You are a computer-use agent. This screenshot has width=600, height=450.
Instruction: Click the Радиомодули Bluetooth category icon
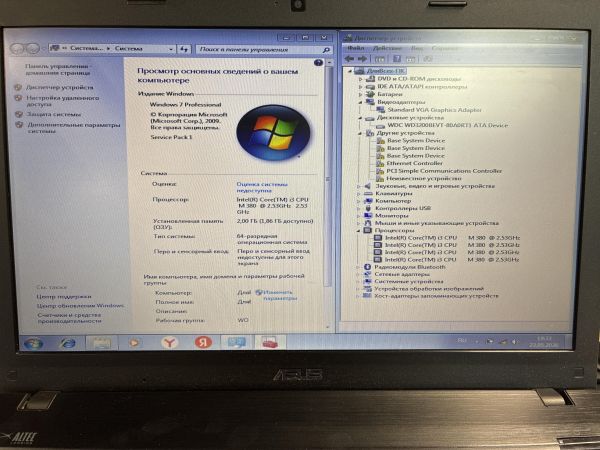[x=367, y=267]
